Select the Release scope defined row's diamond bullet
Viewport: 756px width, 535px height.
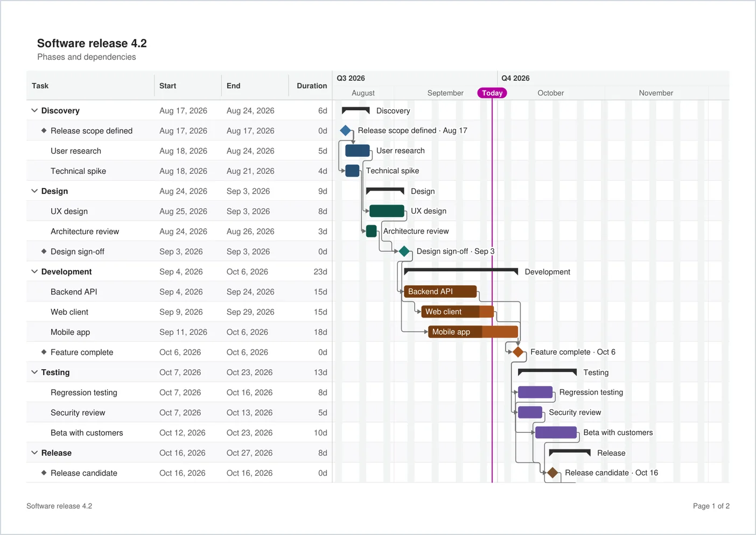[44, 131]
